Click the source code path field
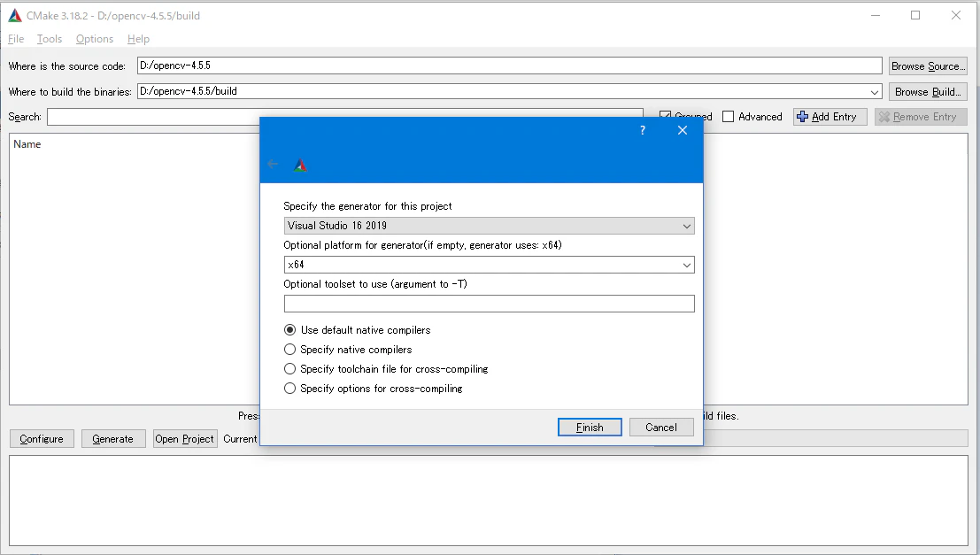Image resolution: width=980 pixels, height=555 pixels. (x=509, y=66)
